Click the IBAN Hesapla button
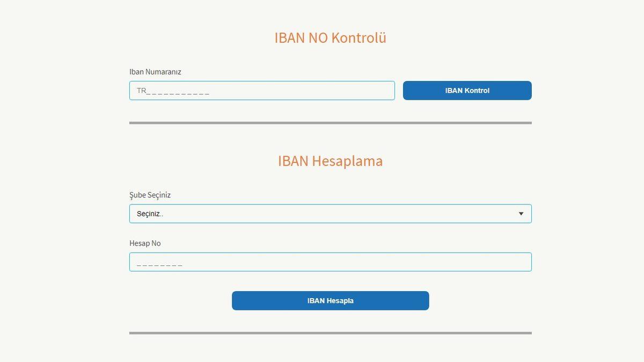Viewport: 644px width, 362px height. (330, 300)
